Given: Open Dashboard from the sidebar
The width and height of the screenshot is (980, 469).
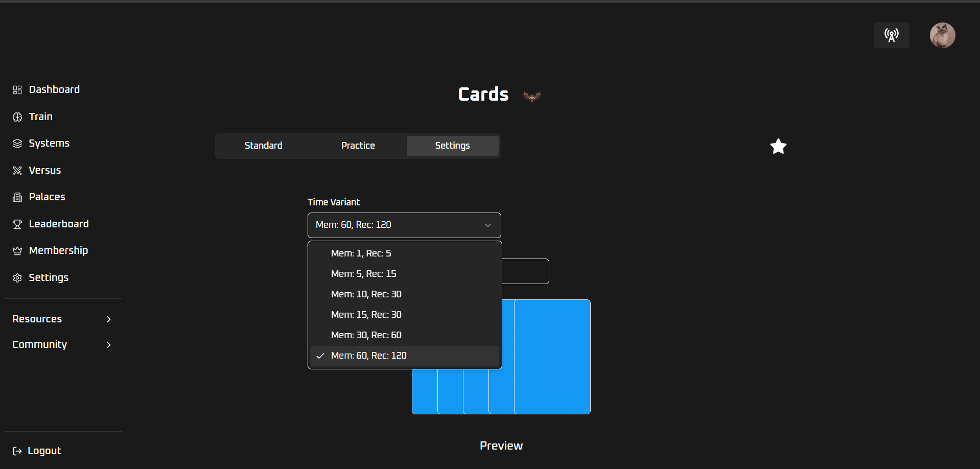Looking at the screenshot, I should tap(54, 90).
